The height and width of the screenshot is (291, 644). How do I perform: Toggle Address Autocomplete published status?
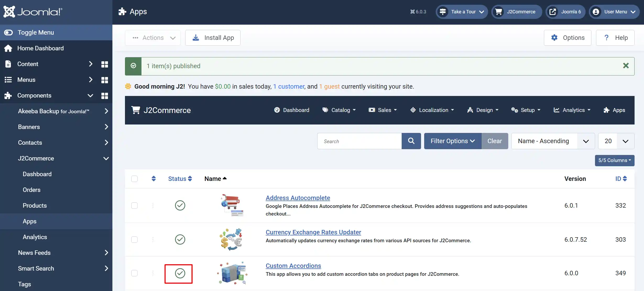[x=180, y=206]
